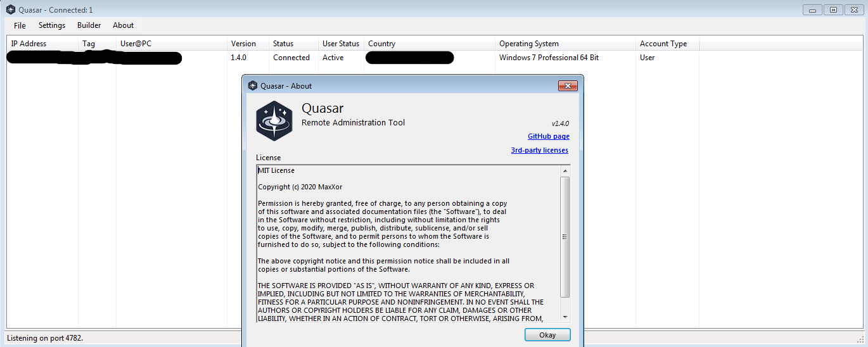Click the license text scrollbar thumb
This screenshot has height=347, width=868.
tap(565, 237)
